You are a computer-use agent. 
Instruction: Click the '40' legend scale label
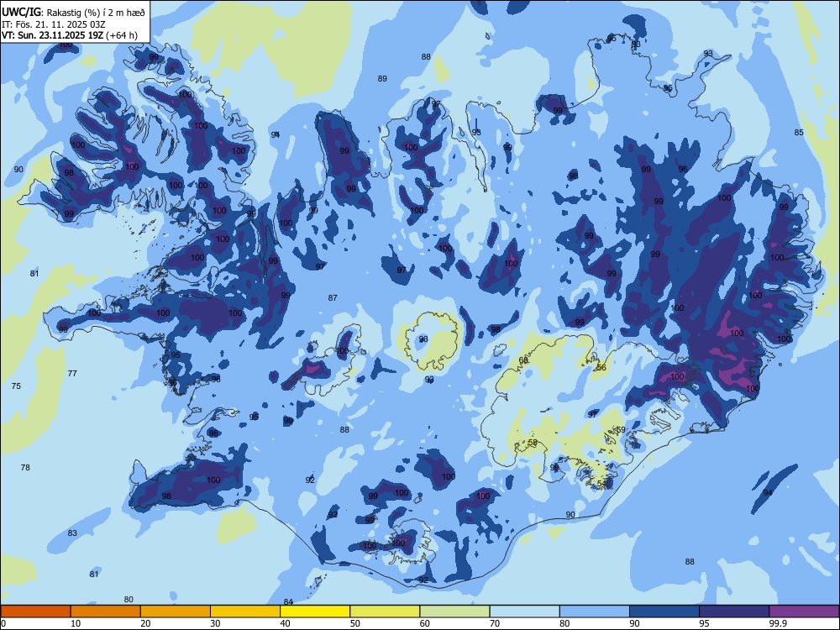[285, 623]
